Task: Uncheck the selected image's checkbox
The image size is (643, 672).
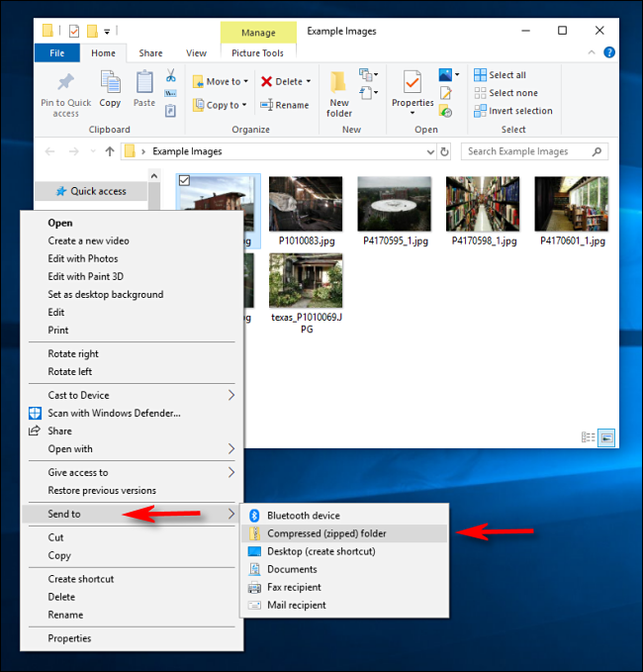Action: (x=184, y=180)
